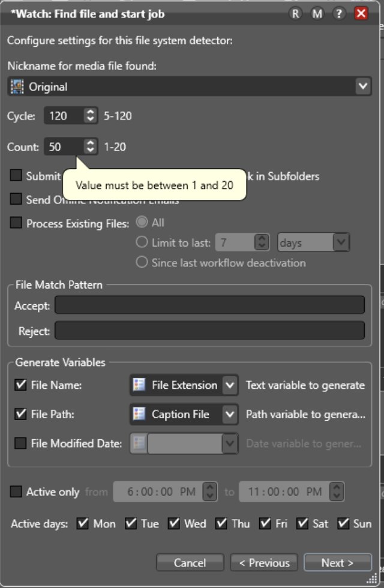Image resolution: width=384 pixels, height=588 pixels.
Task: Uncheck the Thu active day
Action: (x=221, y=523)
